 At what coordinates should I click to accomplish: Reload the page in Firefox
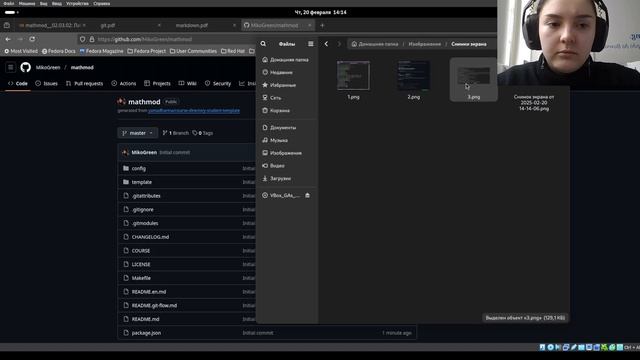pyautogui.click(x=32, y=39)
